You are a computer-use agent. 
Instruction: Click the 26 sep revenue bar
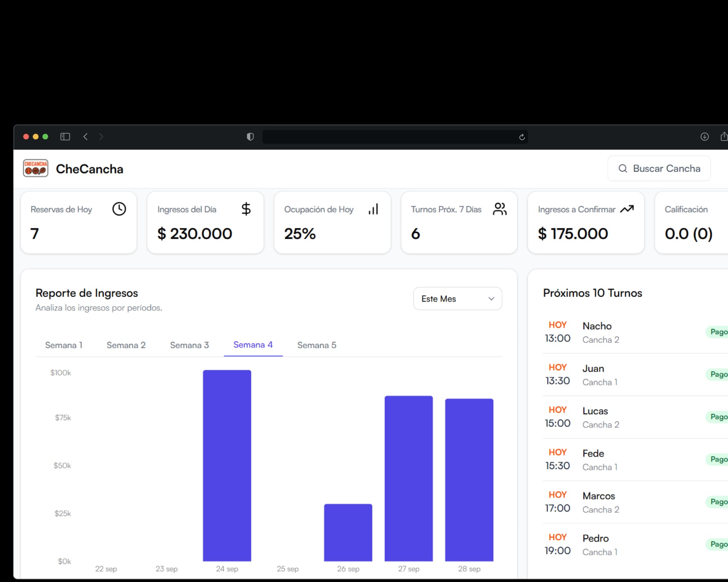point(348,532)
